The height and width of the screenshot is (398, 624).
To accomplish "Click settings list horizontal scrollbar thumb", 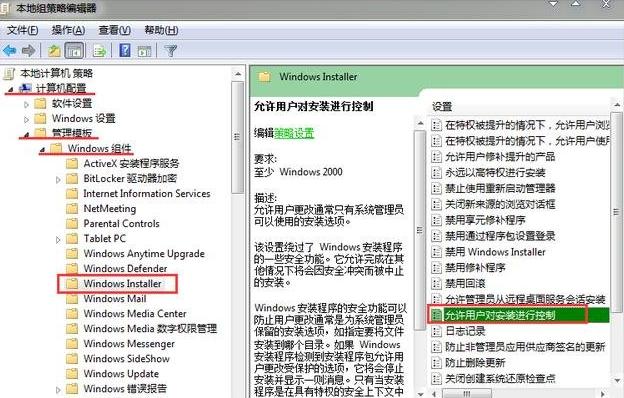I will coord(466,394).
